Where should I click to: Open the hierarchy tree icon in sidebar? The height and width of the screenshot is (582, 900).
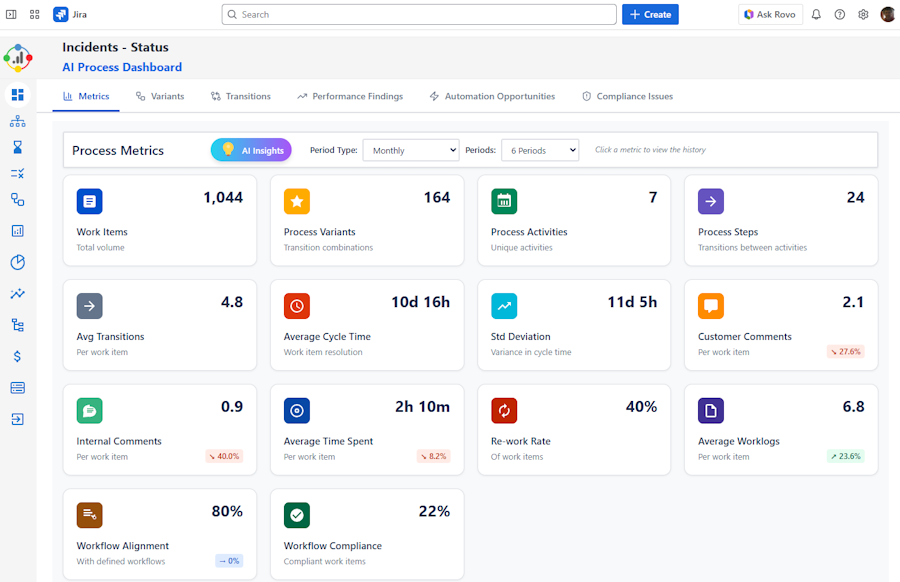click(17, 325)
